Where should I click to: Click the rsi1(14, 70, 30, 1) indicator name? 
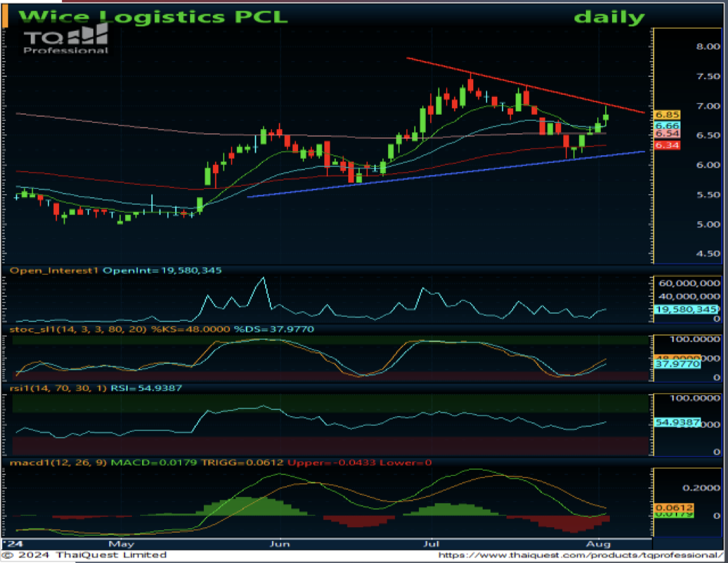pos(58,388)
